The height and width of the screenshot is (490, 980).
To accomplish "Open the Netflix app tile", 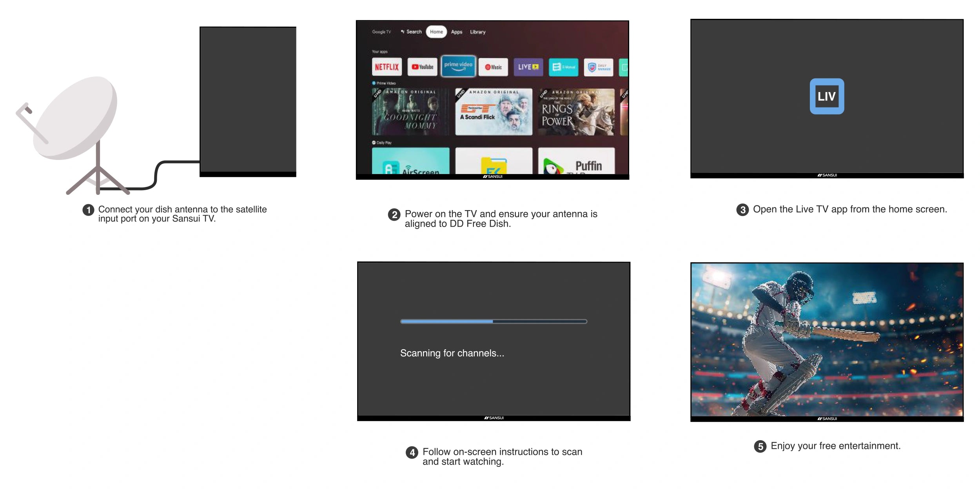I will (x=387, y=67).
